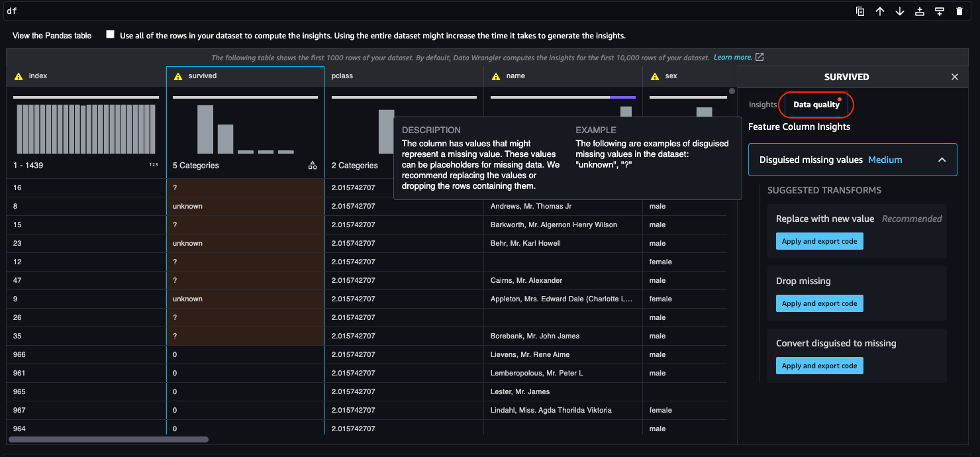The height and width of the screenshot is (457, 980).
Task: Click Apply and export code under Drop missing
Action: click(819, 303)
